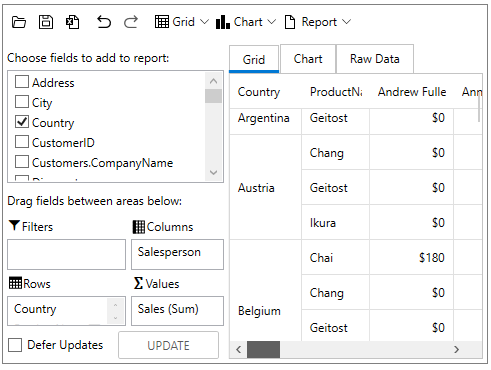The width and height of the screenshot is (491, 370).
Task: Click the open folder icon
Action: [x=19, y=22]
